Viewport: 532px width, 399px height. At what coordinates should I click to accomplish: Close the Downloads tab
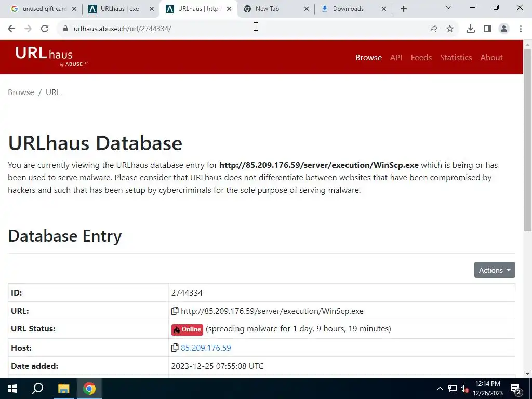[x=384, y=9]
